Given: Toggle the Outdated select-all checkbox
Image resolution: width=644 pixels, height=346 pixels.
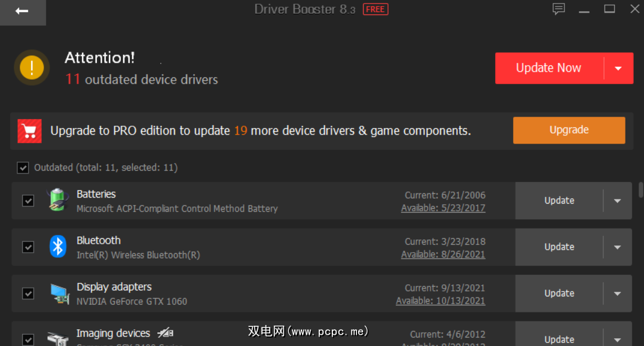Looking at the screenshot, I should 23,168.
